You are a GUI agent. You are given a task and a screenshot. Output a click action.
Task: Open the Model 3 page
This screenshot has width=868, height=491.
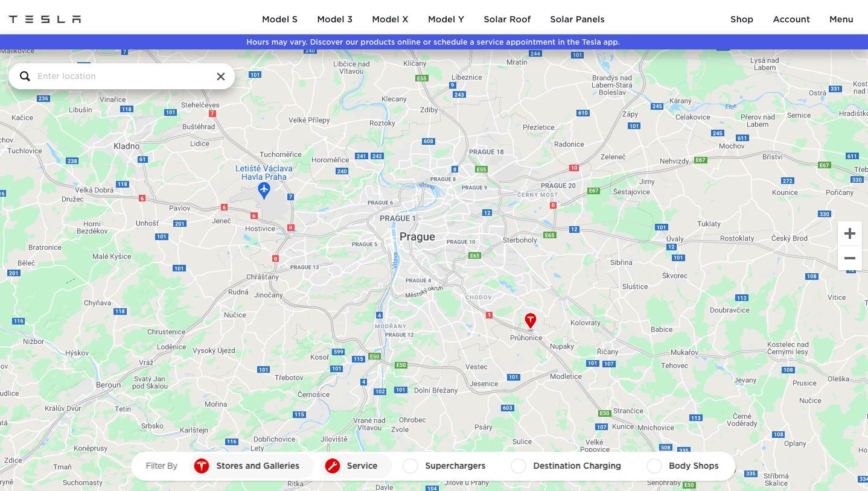(x=334, y=19)
